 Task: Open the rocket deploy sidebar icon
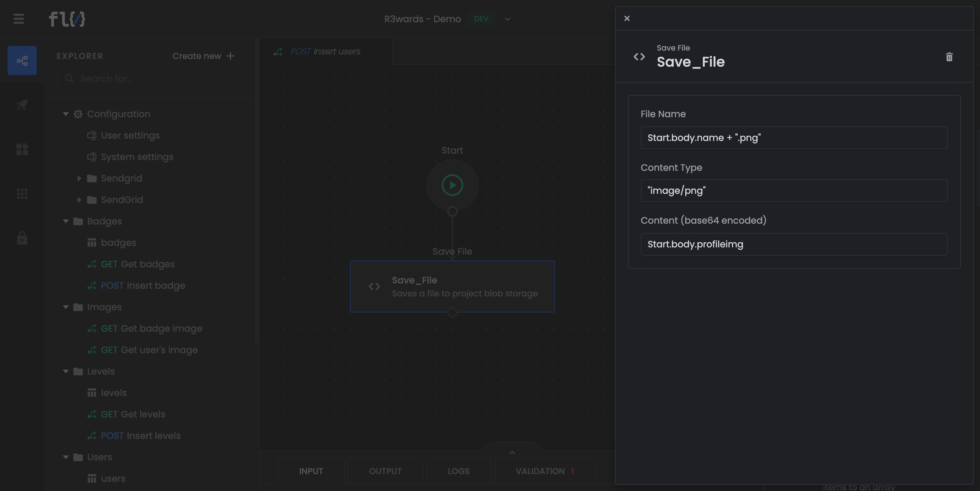click(x=22, y=105)
